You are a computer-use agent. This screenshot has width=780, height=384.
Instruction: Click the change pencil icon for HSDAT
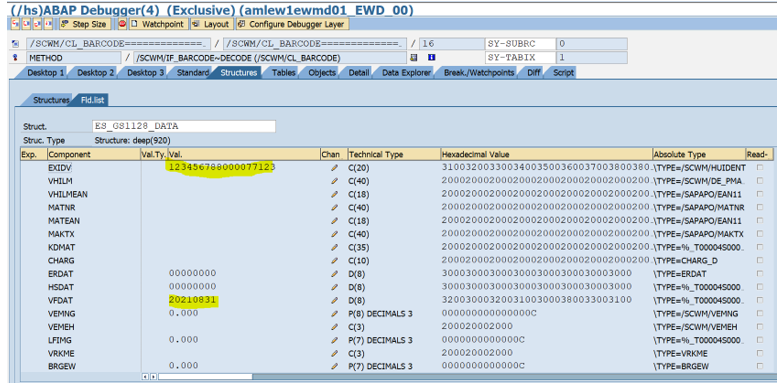[x=334, y=287]
